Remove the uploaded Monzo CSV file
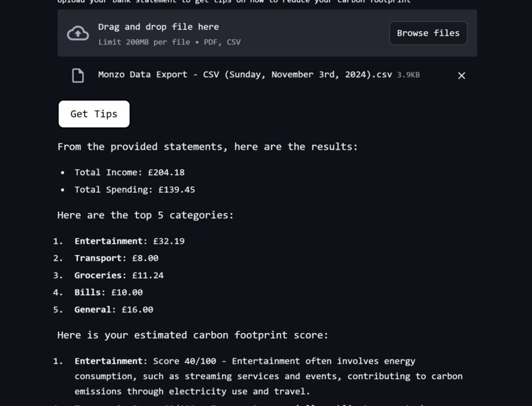Screen dimensions: 532x406 pos(462,76)
